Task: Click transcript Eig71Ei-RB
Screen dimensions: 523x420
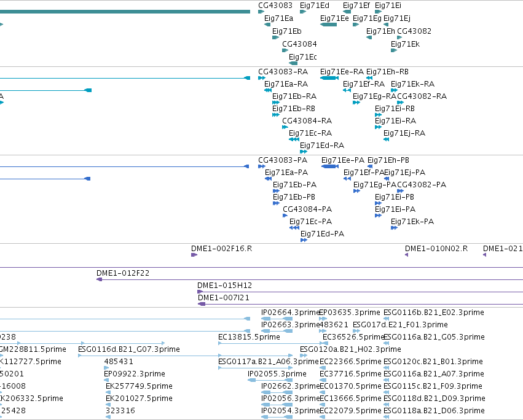Action: tap(395, 109)
